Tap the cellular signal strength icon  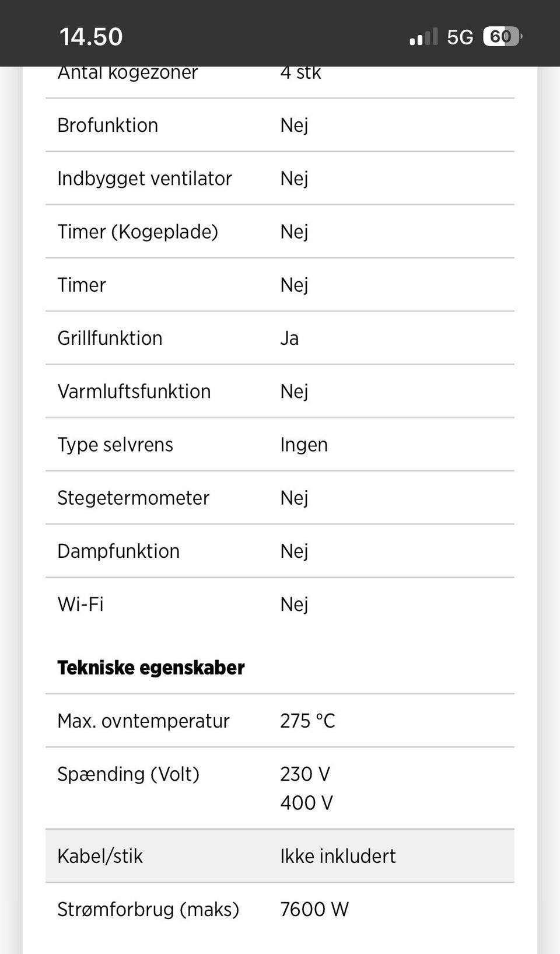423,37
